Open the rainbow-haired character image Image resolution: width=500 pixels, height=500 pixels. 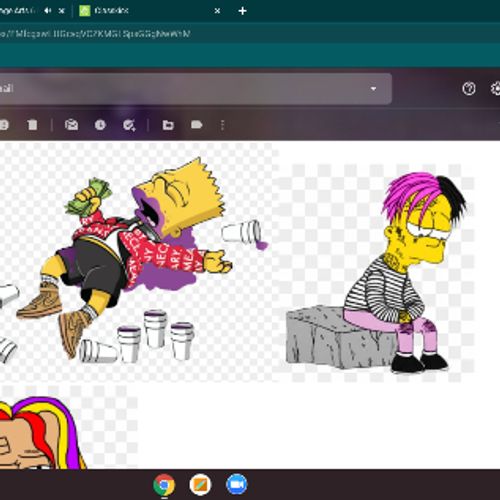click(68, 428)
